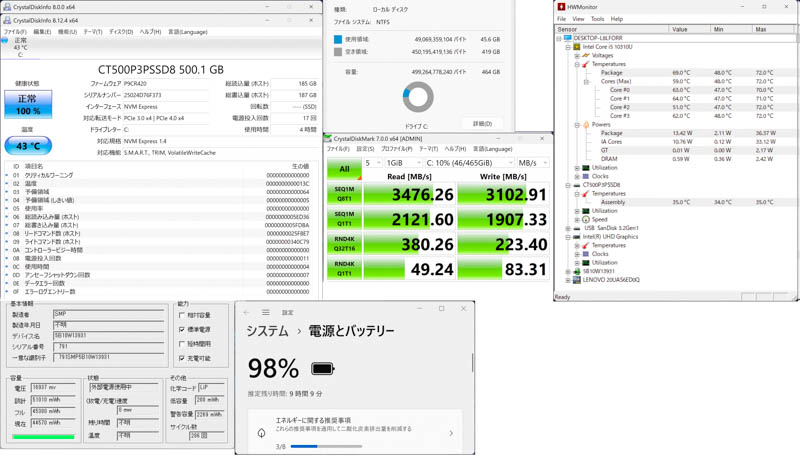Viewport: 800px width, 459px height.
Task: Click the energy recommendations leaf icon
Action: click(x=261, y=433)
